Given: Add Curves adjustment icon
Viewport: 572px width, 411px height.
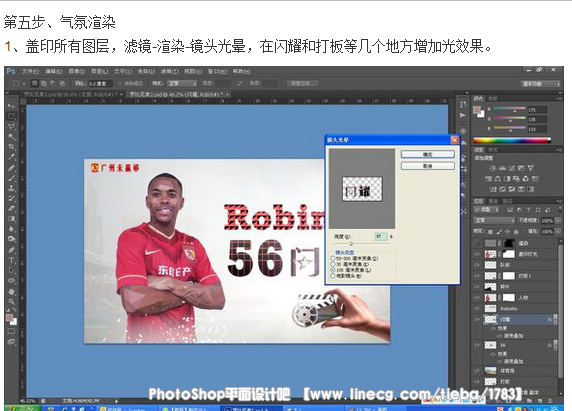Looking at the screenshot, I should [x=512, y=168].
